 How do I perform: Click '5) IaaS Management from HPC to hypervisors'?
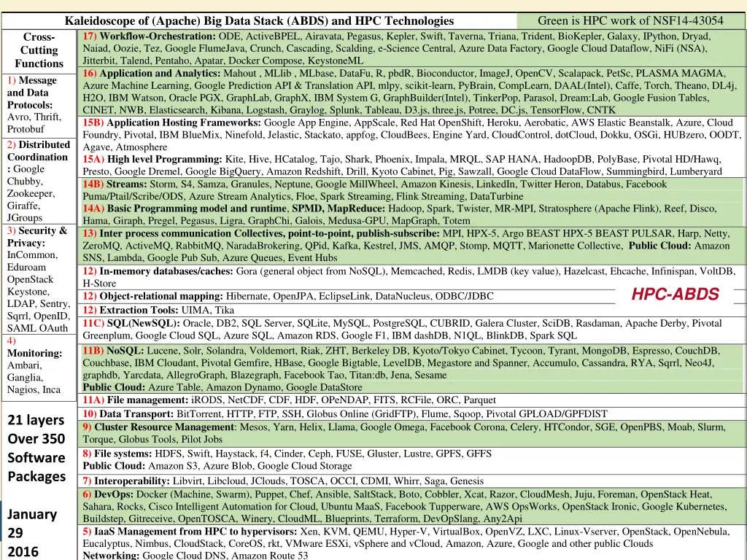coord(190,532)
